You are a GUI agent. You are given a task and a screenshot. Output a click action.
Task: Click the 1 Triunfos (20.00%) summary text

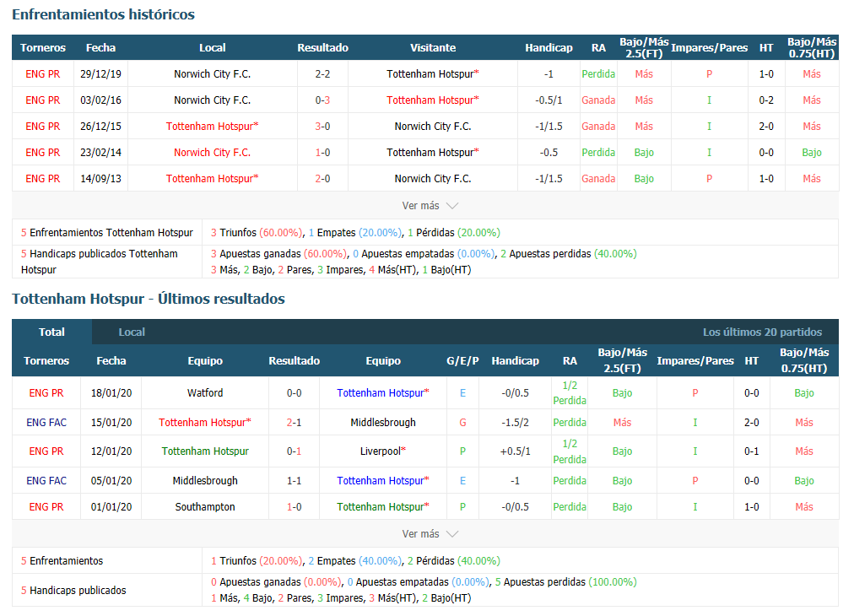pyautogui.click(x=257, y=561)
